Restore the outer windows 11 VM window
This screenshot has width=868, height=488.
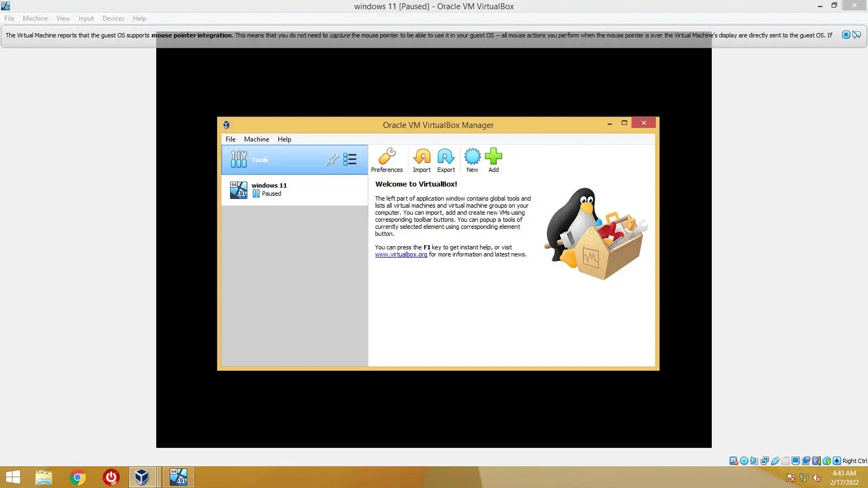(834, 5)
